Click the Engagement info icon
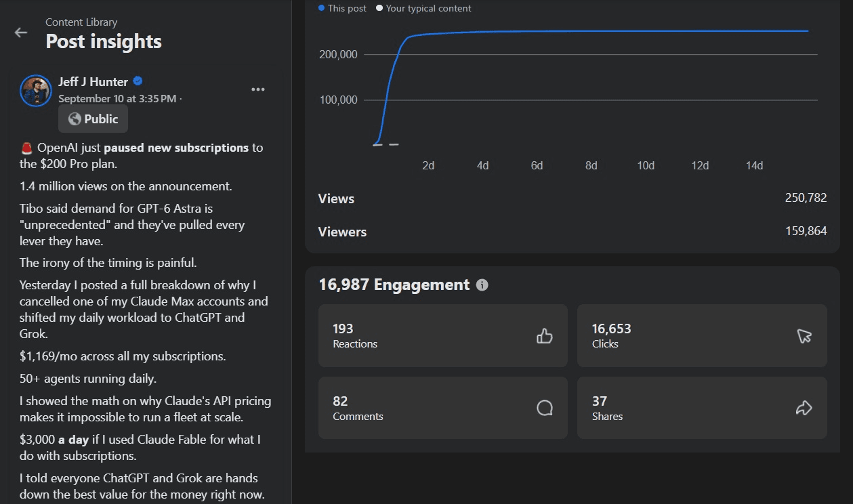The height and width of the screenshot is (504, 853). tap(482, 285)
